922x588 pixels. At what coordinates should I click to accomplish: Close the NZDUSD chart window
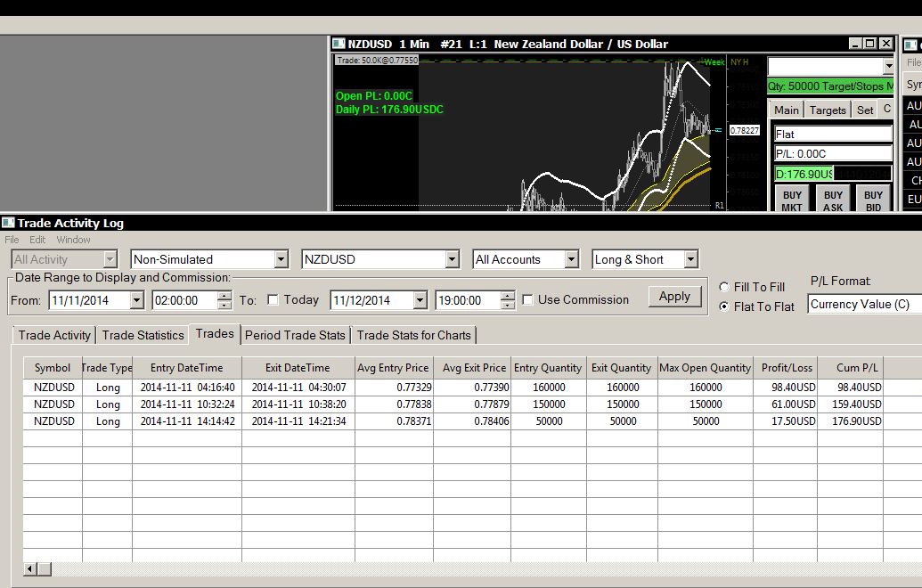pyautogui.click(x=885, y=44)
